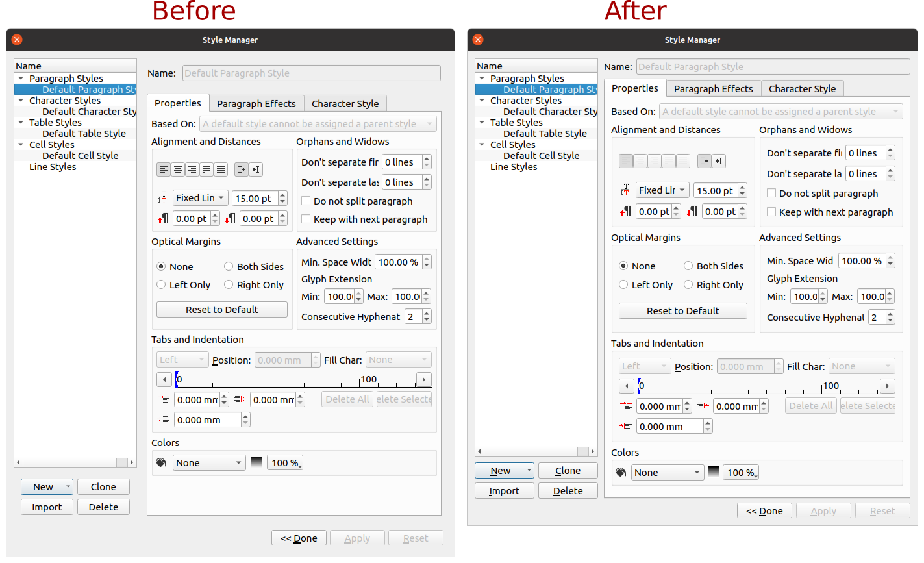The width and height of the screenshot is (924, 563).
Task: Select 'Both Sides' optical margin in After dialog
Action: pyautogui.click(x=688, y=266)
